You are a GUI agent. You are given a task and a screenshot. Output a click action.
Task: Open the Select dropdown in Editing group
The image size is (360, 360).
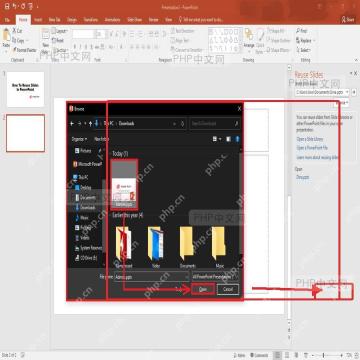pos(304,50)
